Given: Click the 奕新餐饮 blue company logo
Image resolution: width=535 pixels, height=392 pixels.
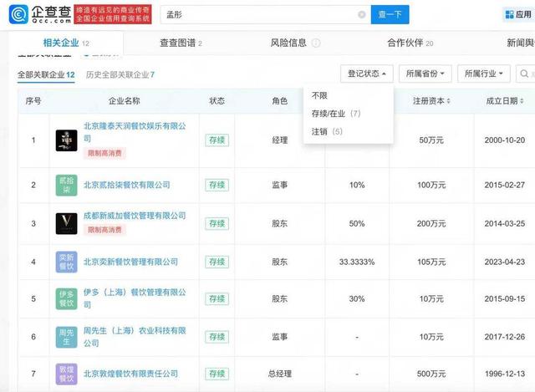Looking at the screenshot, I should (67, 262).
